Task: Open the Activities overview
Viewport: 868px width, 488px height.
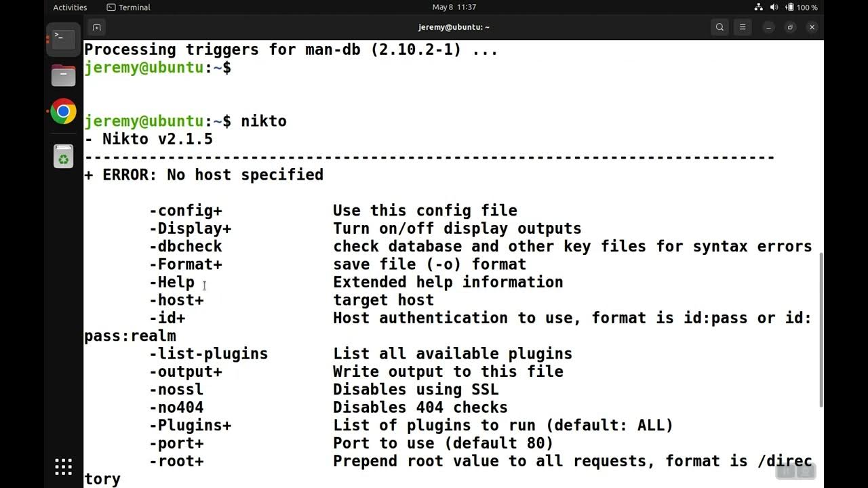Action: (x=70, y=7)
